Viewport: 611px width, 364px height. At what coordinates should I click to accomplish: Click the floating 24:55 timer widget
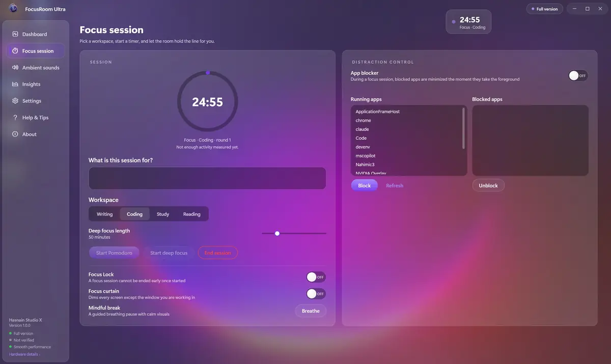(468, 22)
